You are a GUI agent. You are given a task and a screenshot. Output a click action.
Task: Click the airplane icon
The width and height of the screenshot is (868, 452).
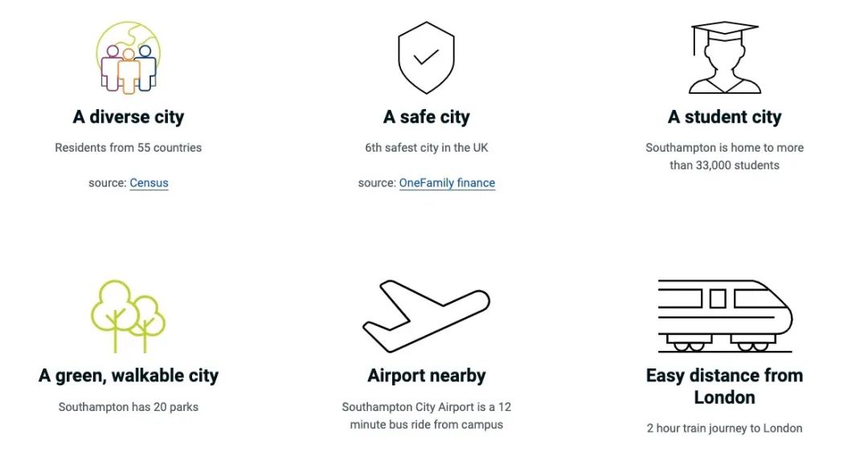click(x=426, y=316)
